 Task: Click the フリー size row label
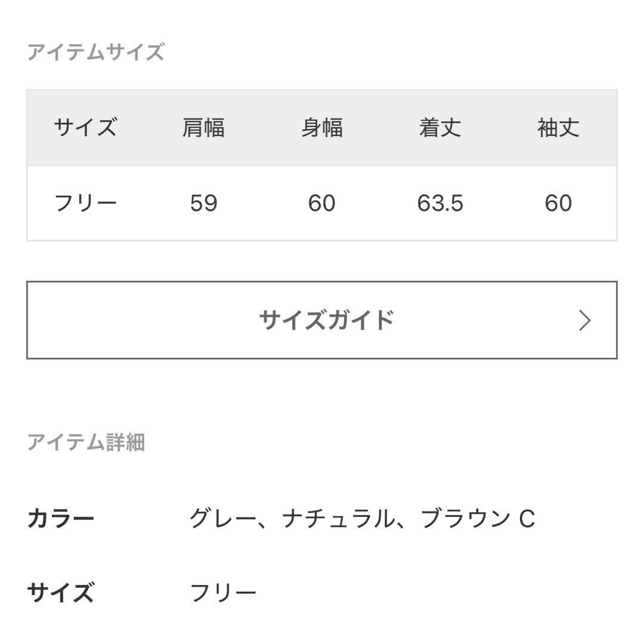point(88,202)
